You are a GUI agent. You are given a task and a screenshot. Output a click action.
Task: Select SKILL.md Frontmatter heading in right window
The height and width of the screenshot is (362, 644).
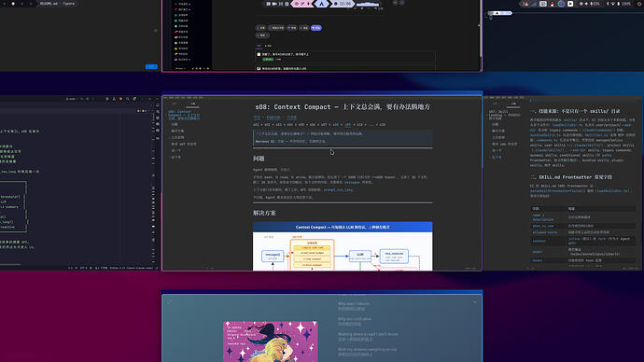(571, 177)
